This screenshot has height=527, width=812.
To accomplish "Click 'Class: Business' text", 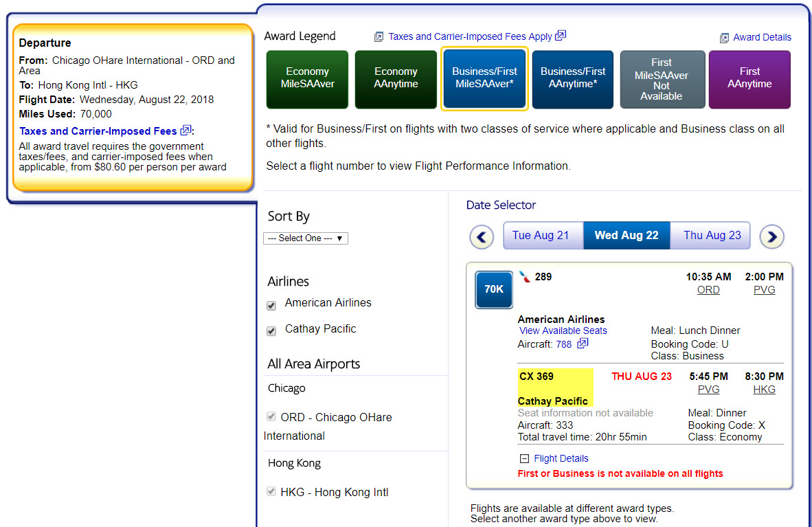I will [x=687, y=356].
